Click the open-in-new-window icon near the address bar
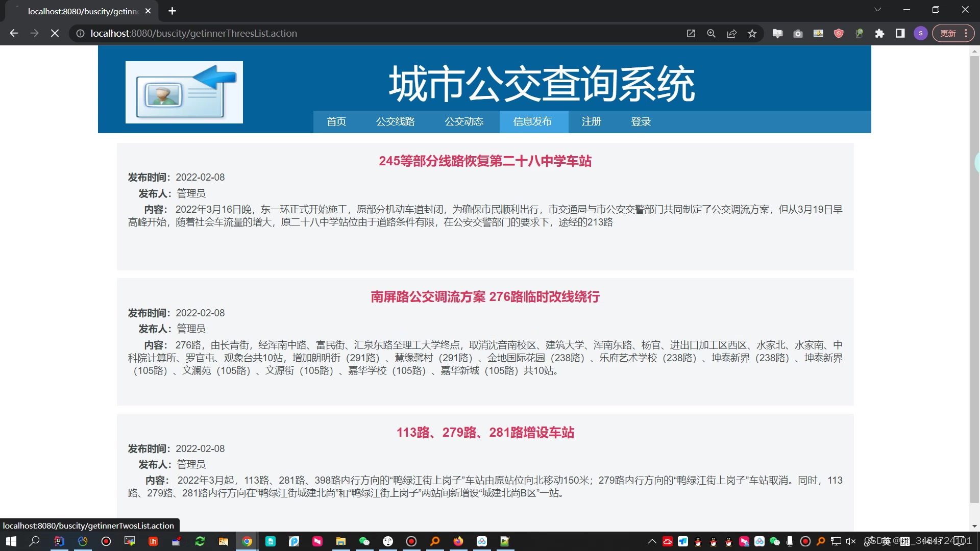Viewport: 980px width, 551px height. tap(691, 33)
